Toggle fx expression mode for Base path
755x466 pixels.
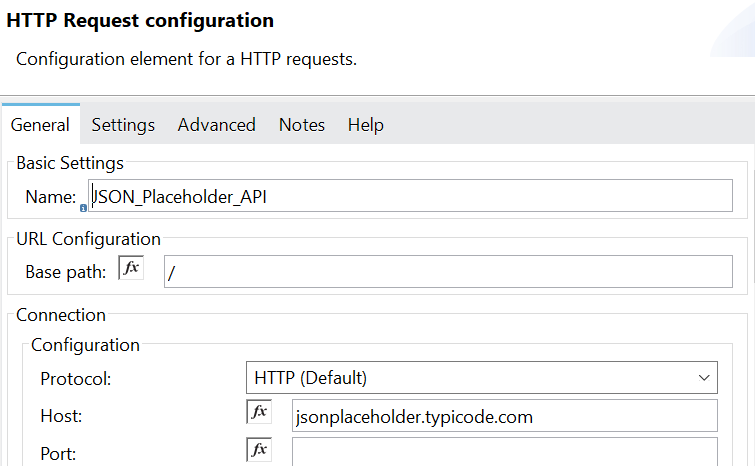[x=131, y=268]
